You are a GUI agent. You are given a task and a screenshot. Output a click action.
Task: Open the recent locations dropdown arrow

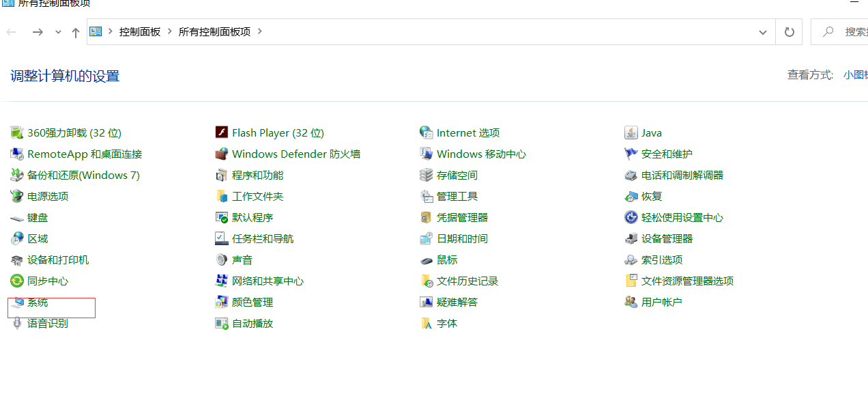point(58,32)
